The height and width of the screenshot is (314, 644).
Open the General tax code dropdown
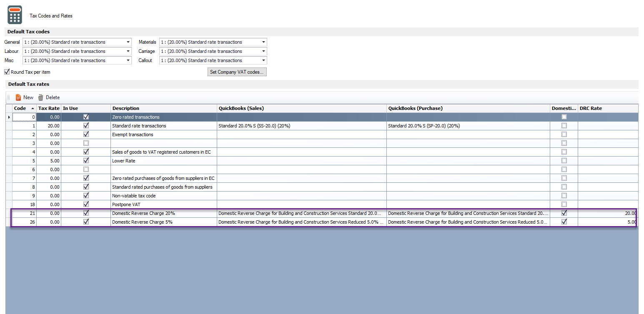coord(128,42)
